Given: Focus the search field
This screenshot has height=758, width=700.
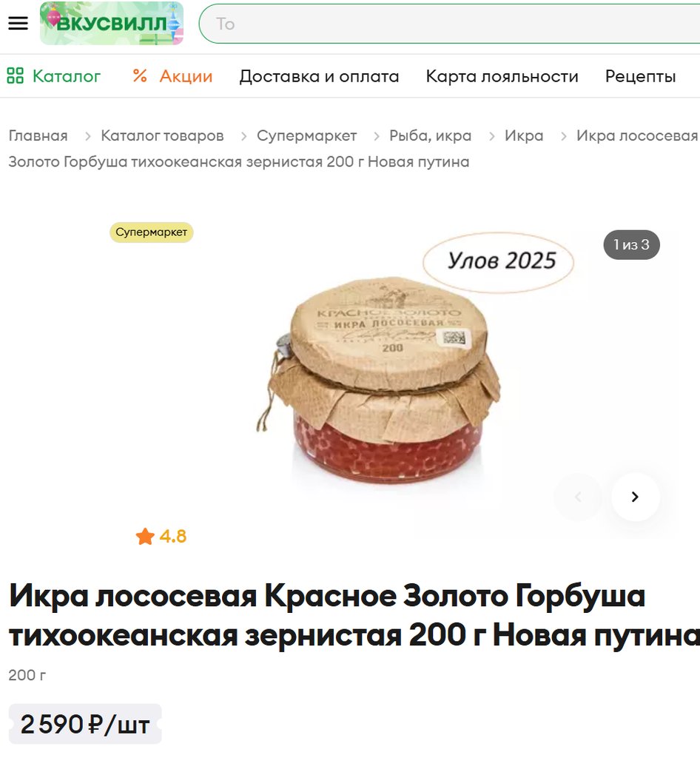Looking at the screenshot, I should tap(449, 24).
